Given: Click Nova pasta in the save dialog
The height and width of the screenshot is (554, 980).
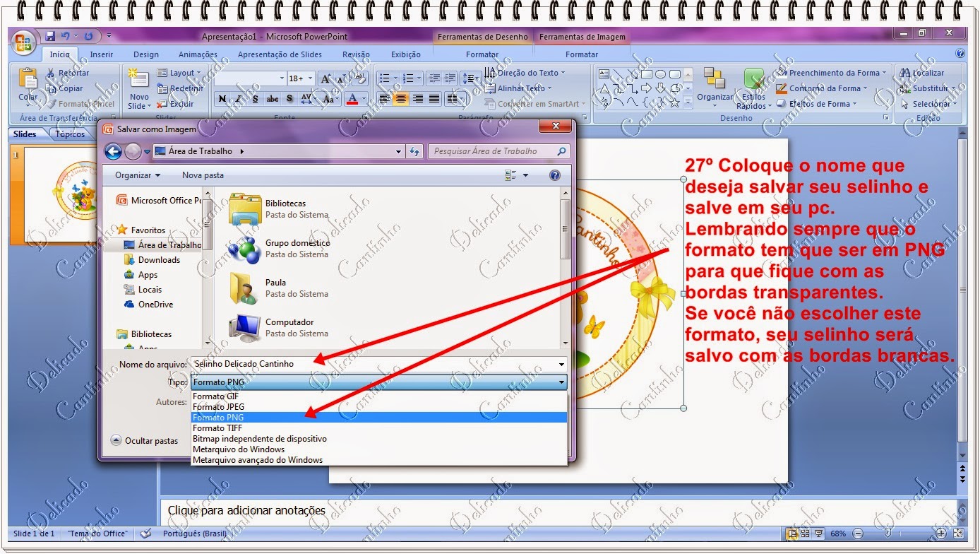Looking at the screenshot, I should (203, 175).
